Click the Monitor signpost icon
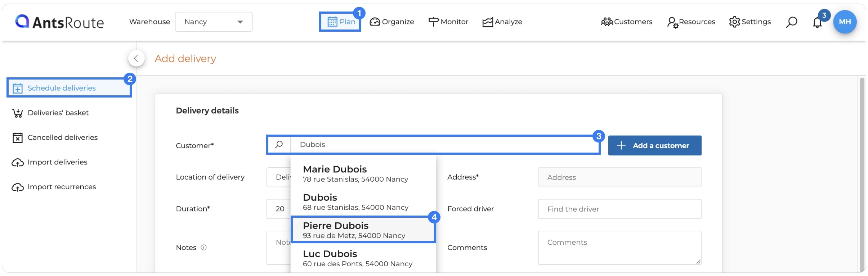Viewport: 868px width, 276px height. 434,22
